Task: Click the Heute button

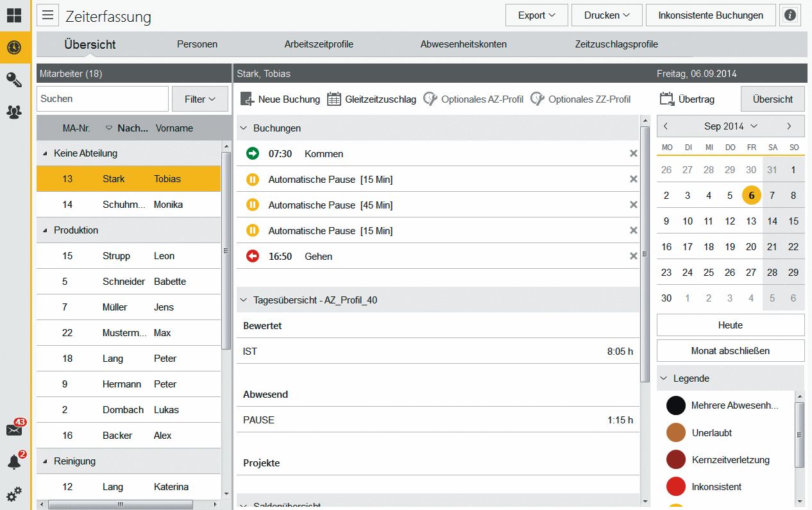Action: click(x=731, y=325)
